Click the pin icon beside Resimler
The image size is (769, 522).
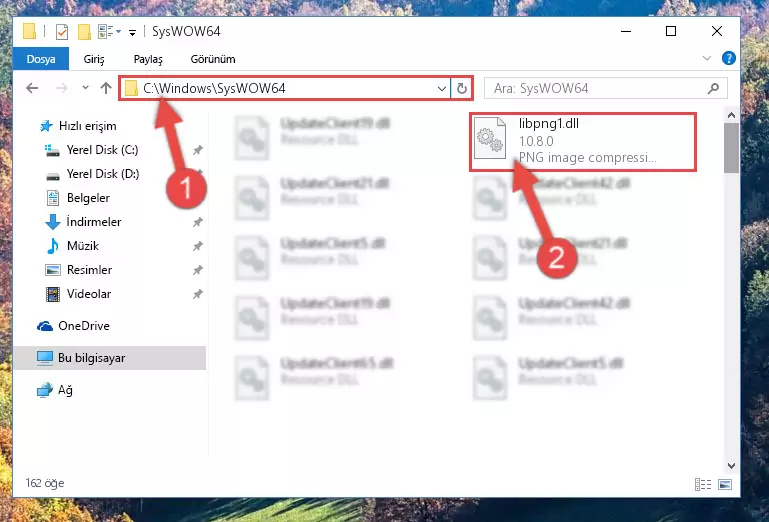tap(198, 270)
